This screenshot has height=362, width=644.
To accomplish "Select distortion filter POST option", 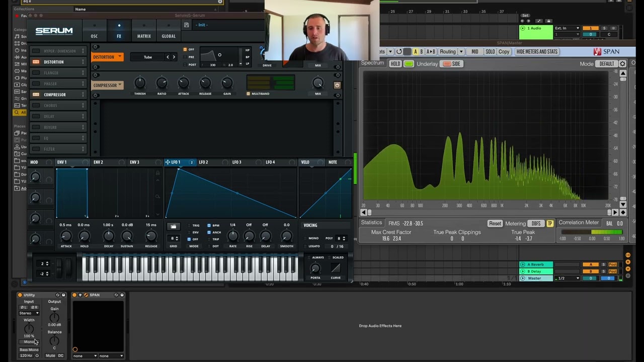I will point(185,64).
